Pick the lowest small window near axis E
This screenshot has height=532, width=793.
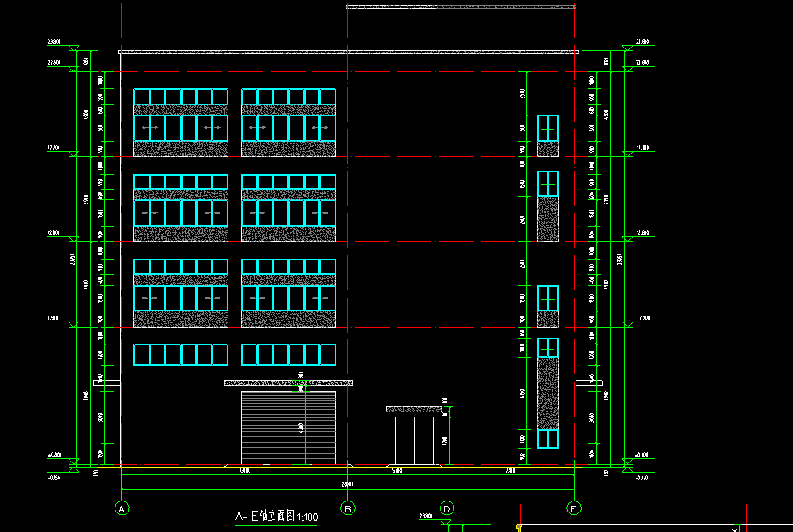[548, 439]
